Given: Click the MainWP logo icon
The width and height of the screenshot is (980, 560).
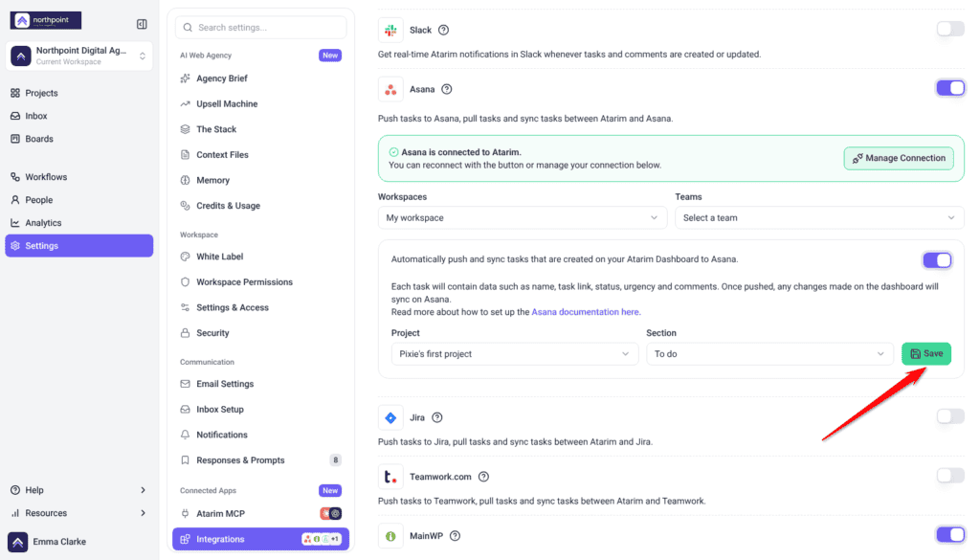Looking at the screenshot, I should coord(390,536).
